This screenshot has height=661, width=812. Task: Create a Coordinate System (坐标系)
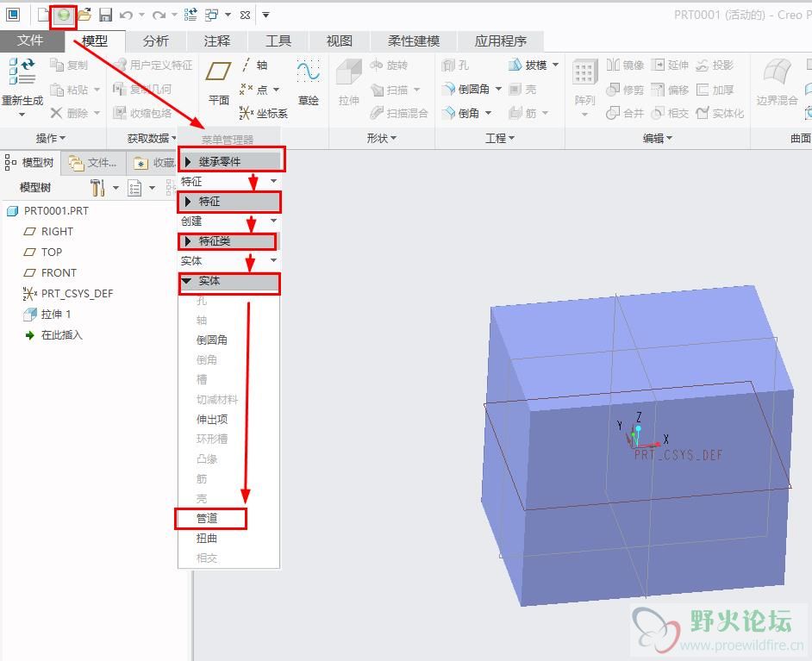(x=263, y=113)
